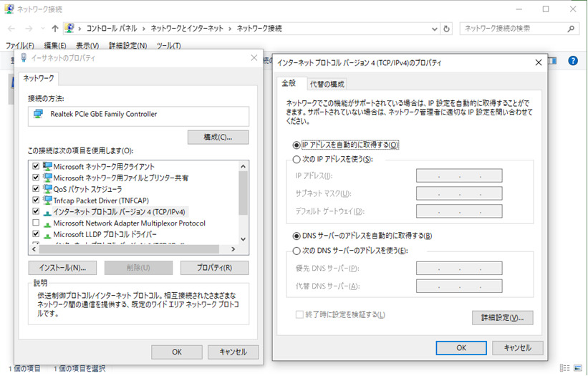The image size is (588, 376).
Task: Click OK in the IPv4 properties dialog
Action: tap(461, 348)
